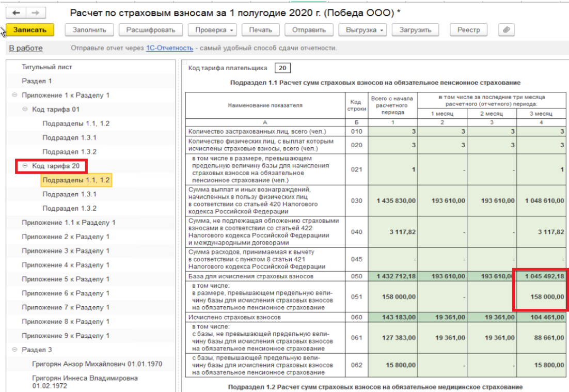Click the Код тарифа плательщика field with 20
Viewport: 569px width, 392px height.
[x=282, y=68]
